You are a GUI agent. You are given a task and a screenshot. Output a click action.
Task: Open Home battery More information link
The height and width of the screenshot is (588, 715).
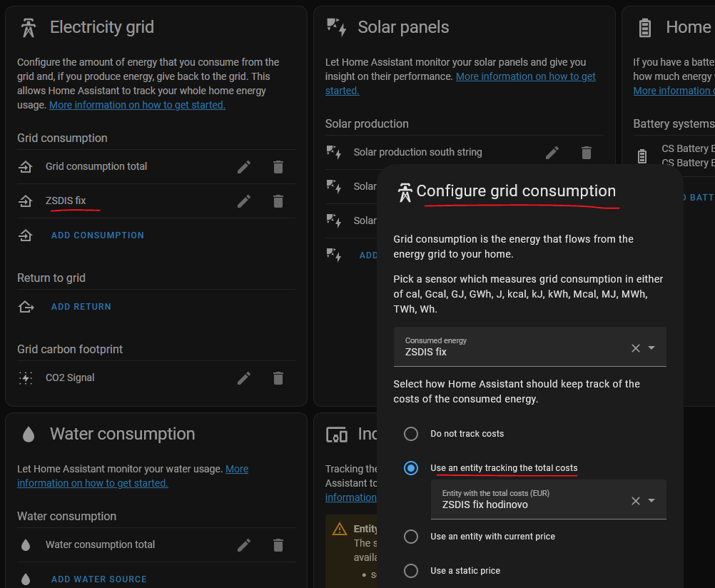tap(674, 91)
